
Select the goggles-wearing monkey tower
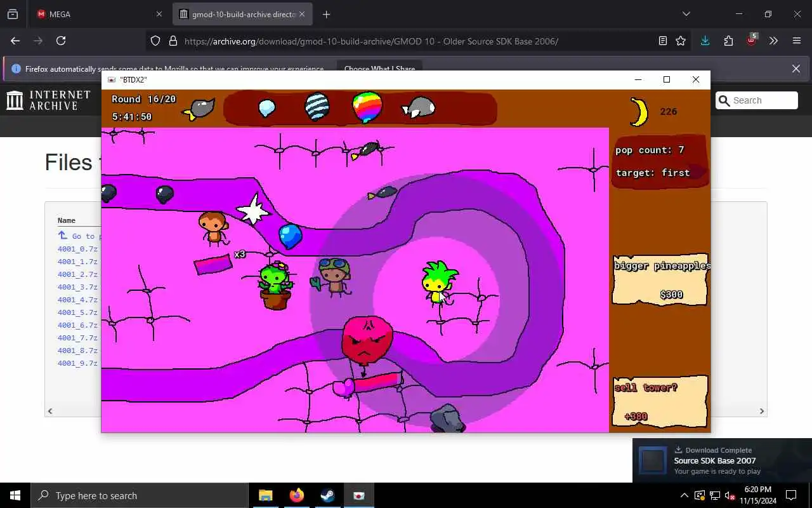tap(333, 277)
